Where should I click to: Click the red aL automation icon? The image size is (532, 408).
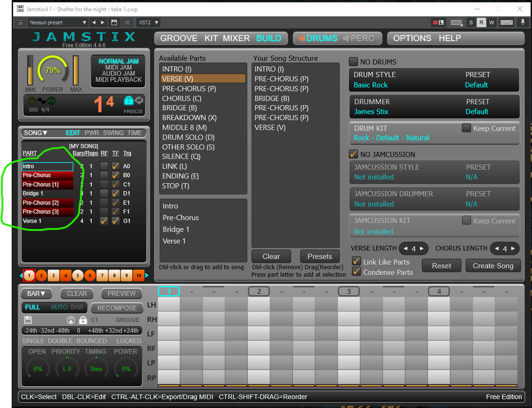[438, 22]
